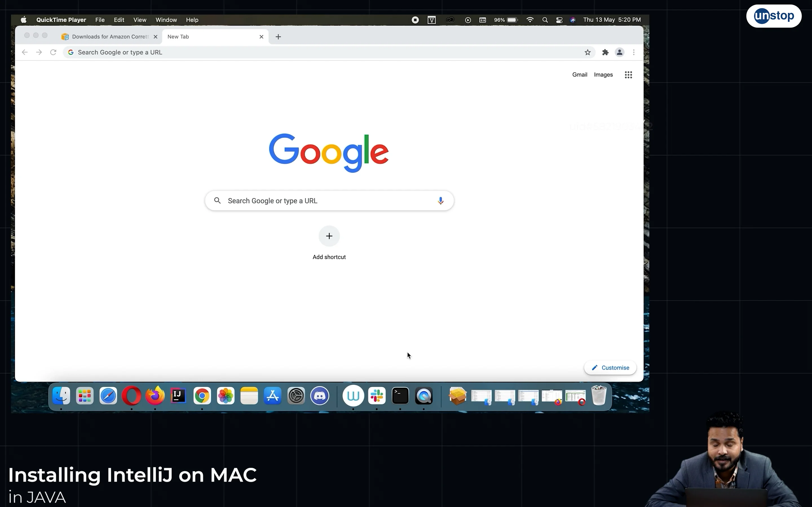Open IntelliJ IDEA from the dock
This screenshot has width=812, height=507.
point(178,396)
